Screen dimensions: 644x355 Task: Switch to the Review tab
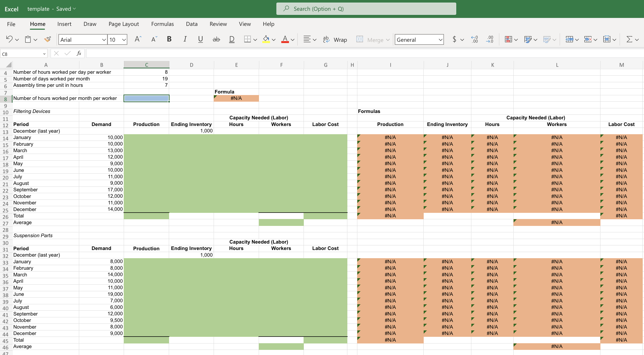[218, 24]
